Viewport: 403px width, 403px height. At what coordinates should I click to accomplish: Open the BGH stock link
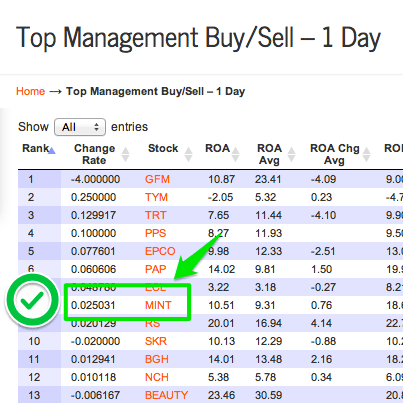pos(157,359)
